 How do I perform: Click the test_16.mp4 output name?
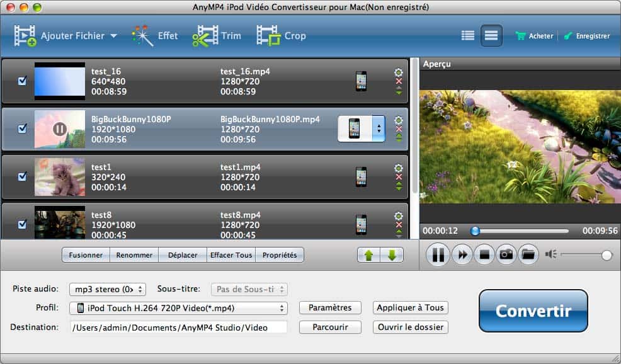click(245, 71)
